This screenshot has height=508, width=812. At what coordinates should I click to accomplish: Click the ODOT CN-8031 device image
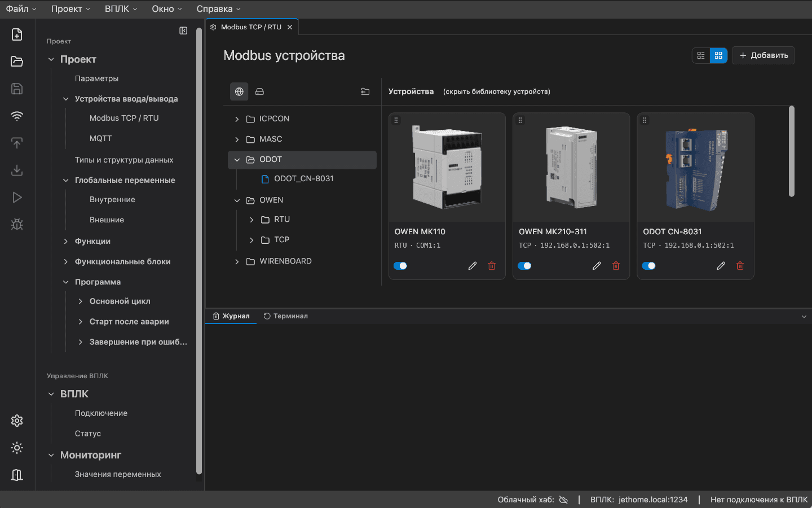695,167
